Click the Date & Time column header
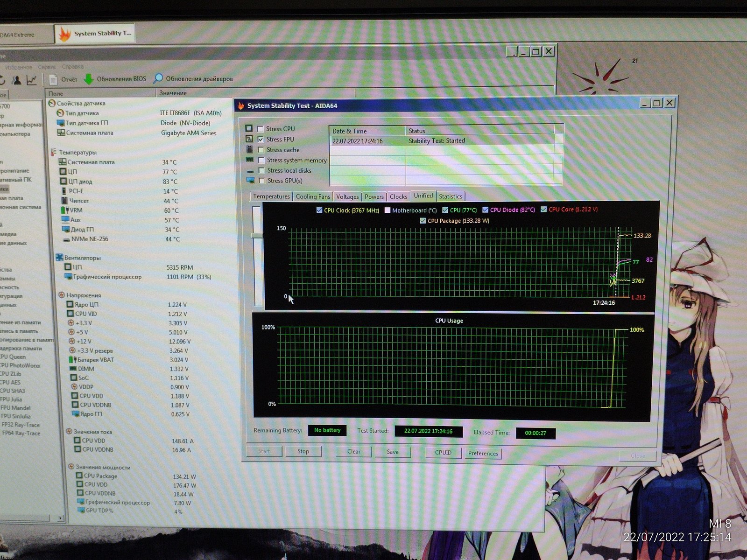This screenshot has height=560, width=747. tap(367, 131)
